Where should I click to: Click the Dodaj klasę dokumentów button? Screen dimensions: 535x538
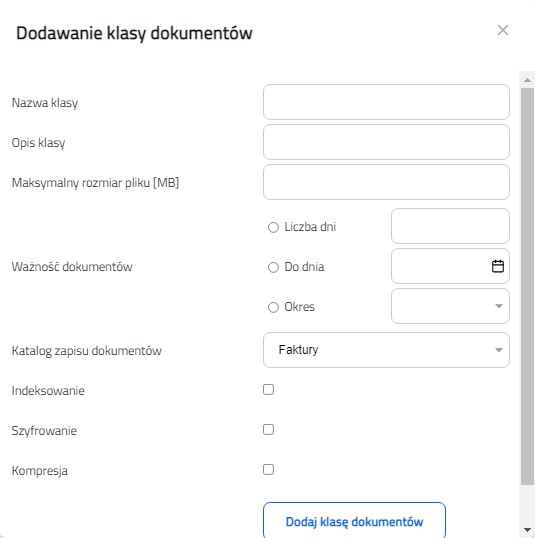[x=354, y=521]
